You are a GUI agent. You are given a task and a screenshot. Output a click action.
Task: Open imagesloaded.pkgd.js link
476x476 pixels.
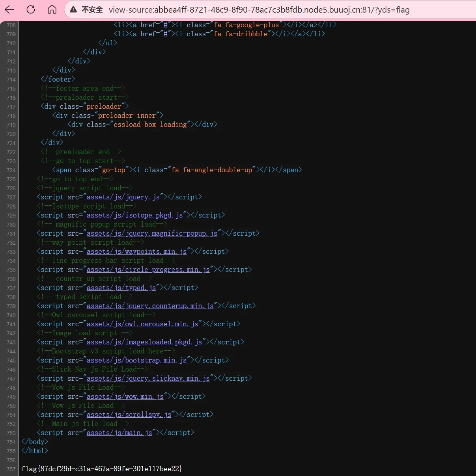click(144, 342)
